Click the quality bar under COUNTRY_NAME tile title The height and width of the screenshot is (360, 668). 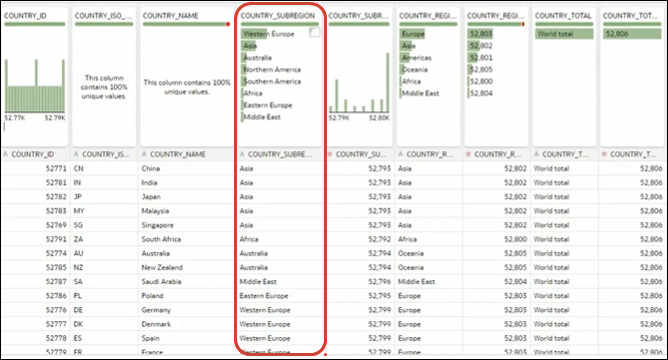pyautogui.click(x=187, y=24)
